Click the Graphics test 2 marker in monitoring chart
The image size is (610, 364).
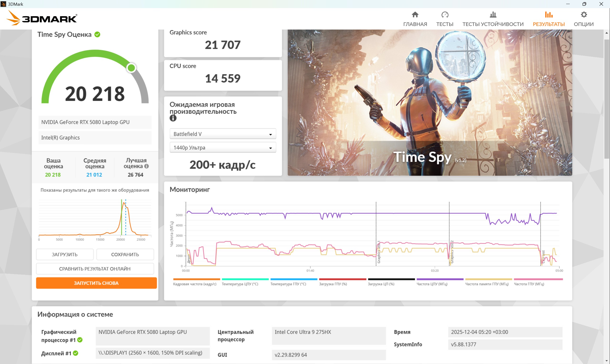coord(452,252)
